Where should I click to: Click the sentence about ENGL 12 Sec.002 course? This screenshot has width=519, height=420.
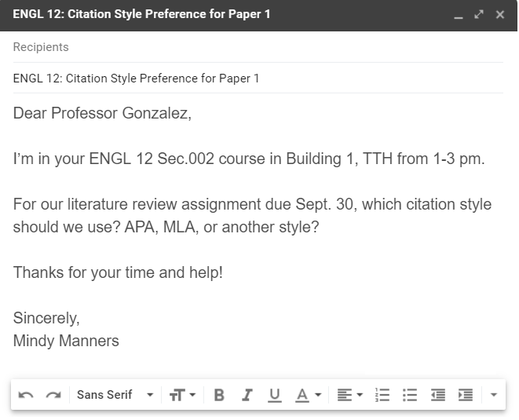[249, 159]
